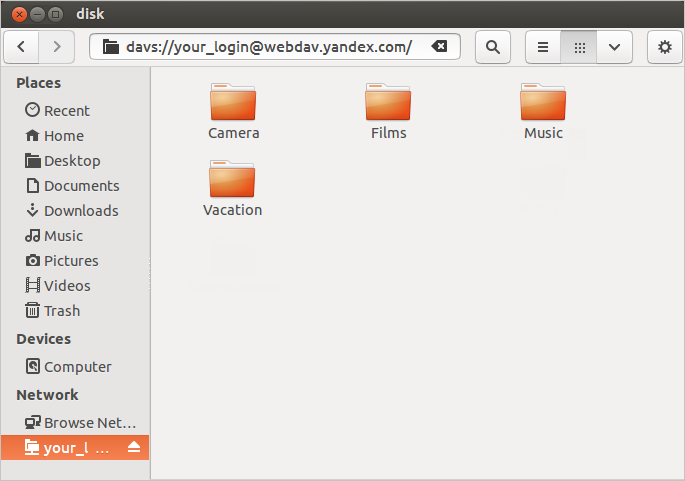The width and height of the screenshot is (685, 481).
Task: Maximize the disk window
Action: (55, 14)
